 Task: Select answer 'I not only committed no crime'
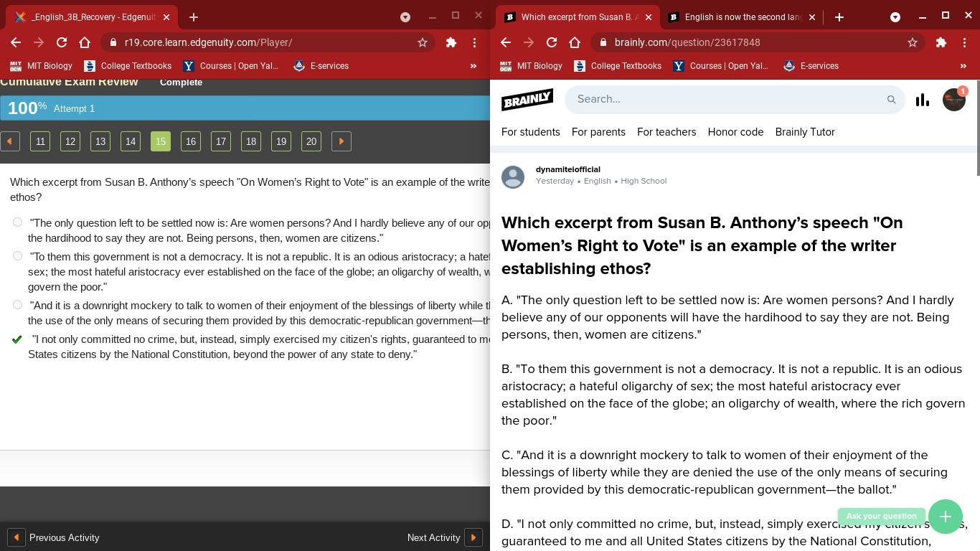click(x=17, y=339)
